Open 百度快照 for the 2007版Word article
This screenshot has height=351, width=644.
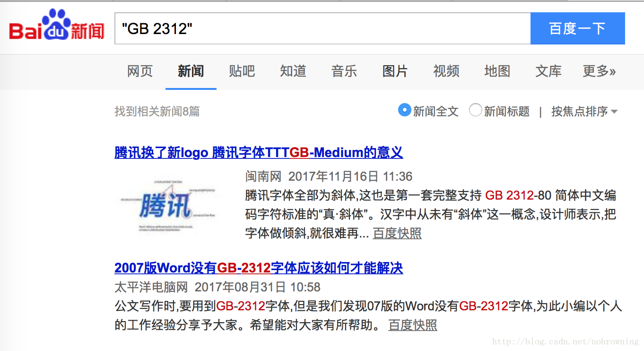tap(413, 325)
